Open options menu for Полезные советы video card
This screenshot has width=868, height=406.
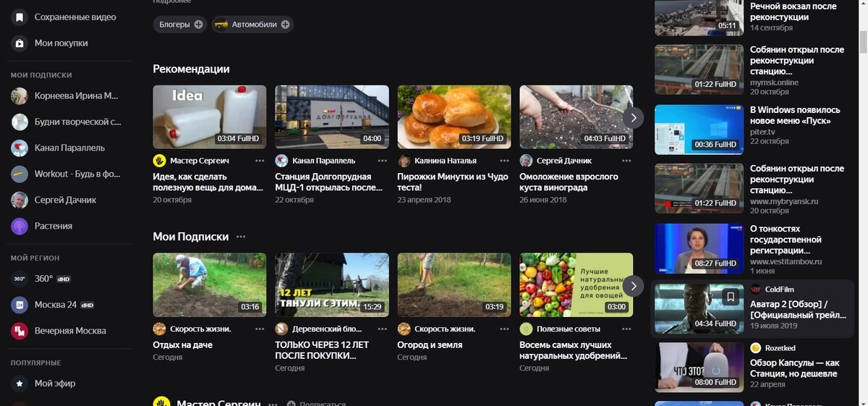(626, 329)
